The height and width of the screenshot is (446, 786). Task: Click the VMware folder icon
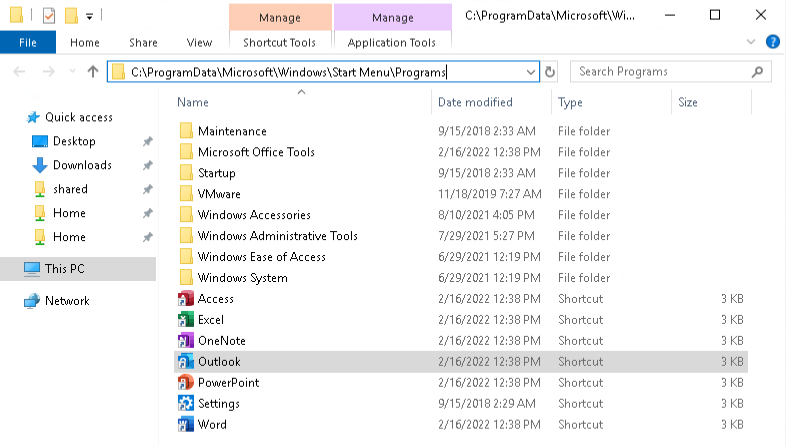pyautogui.click(x=186, y=194)
